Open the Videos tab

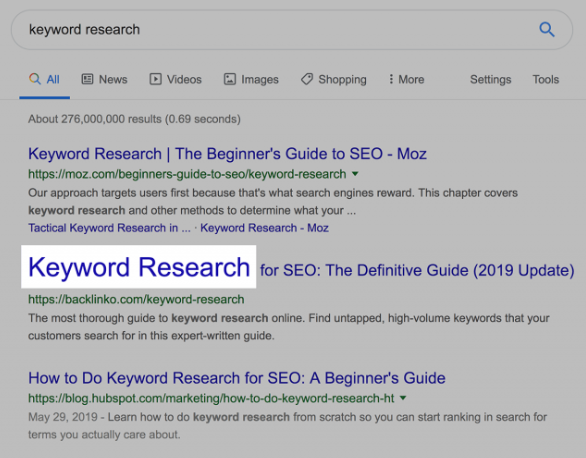176,79
